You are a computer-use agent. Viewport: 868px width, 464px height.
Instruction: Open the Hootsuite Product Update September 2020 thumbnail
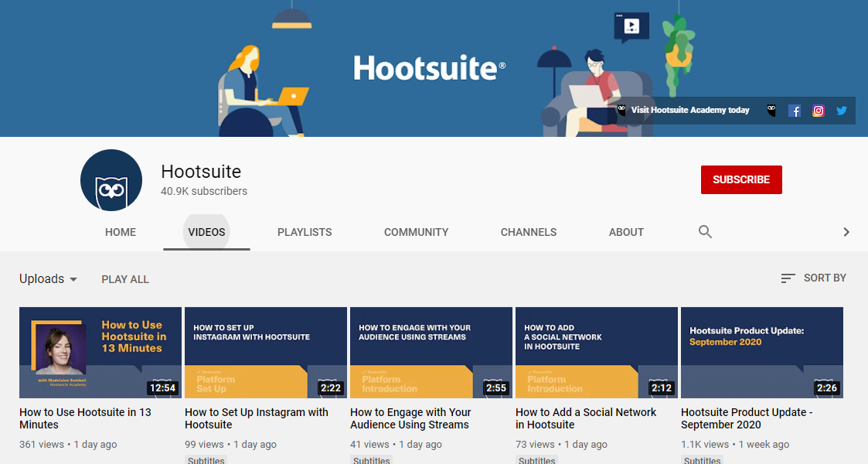761,353
